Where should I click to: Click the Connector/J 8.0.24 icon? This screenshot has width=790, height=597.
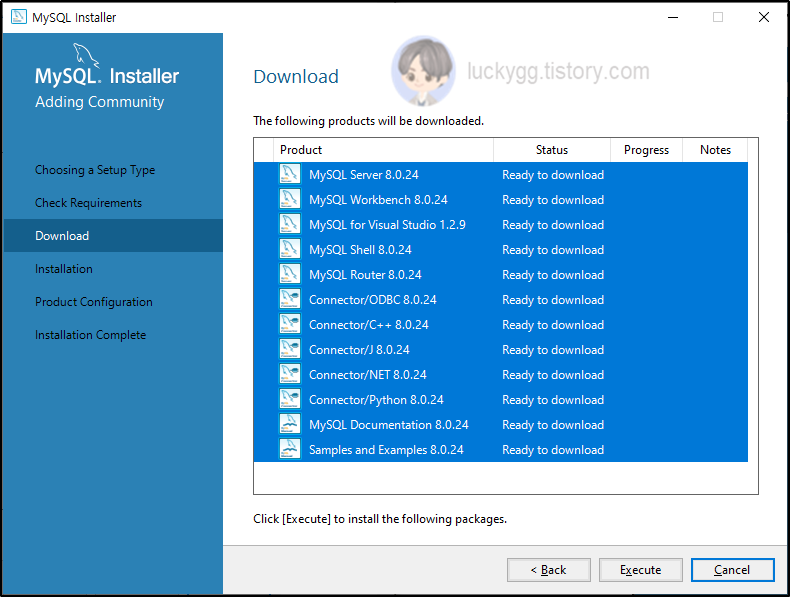290,350
